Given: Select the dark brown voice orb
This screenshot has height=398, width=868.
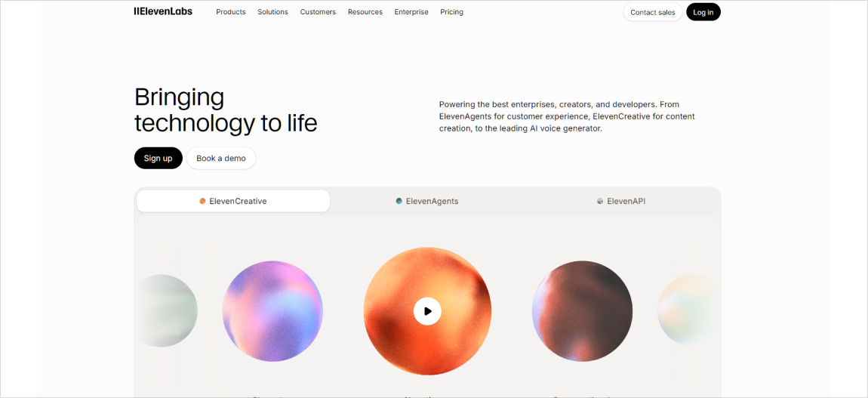Looking at the screenshot, I should (x=582, y=311).
